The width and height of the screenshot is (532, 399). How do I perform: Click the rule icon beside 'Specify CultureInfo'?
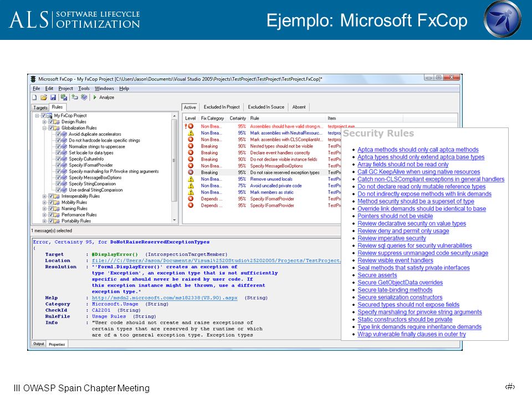64,159
